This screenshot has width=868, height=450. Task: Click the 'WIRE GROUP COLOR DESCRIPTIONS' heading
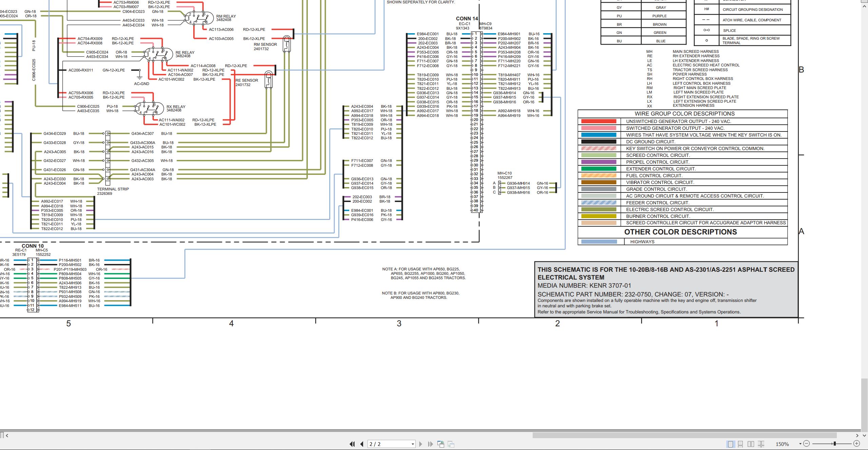[685, 114]
